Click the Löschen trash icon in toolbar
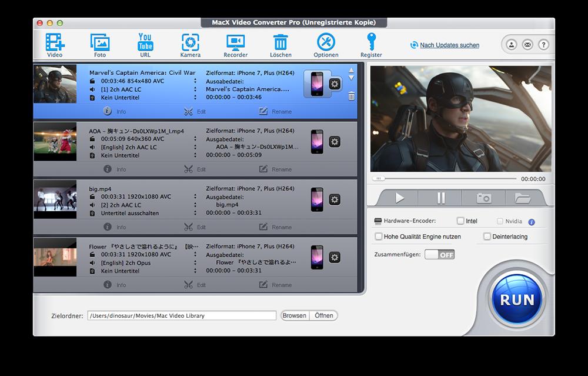The height and width of the screenshot is (376, 588). (x=280, y=45)
